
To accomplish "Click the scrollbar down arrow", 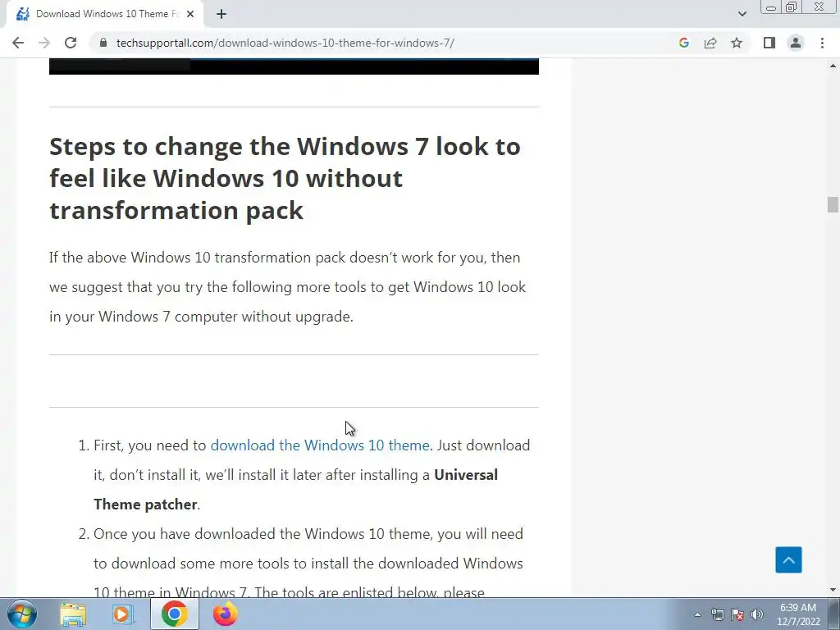I will [x=833, y=590].
